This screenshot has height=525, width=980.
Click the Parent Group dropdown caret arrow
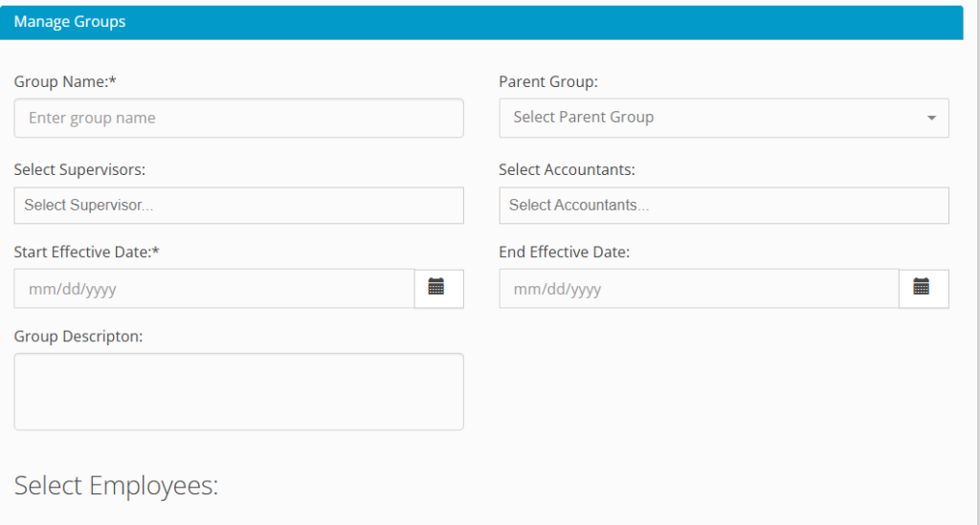click(931, 118)
